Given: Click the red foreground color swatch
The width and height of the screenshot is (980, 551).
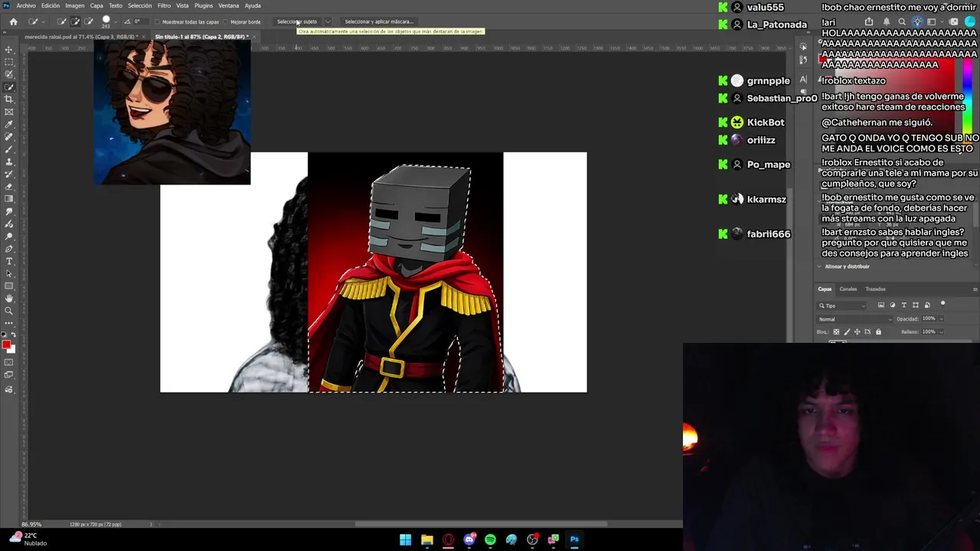Looking at the screenshot, I should pyautogui.click(x=6, y=344).
